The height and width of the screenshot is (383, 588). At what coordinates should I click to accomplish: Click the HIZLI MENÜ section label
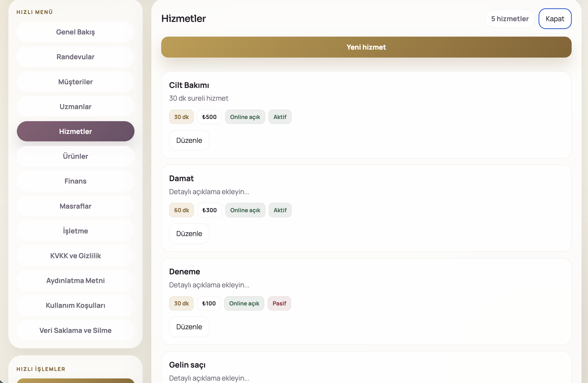(x=35, y=12)
